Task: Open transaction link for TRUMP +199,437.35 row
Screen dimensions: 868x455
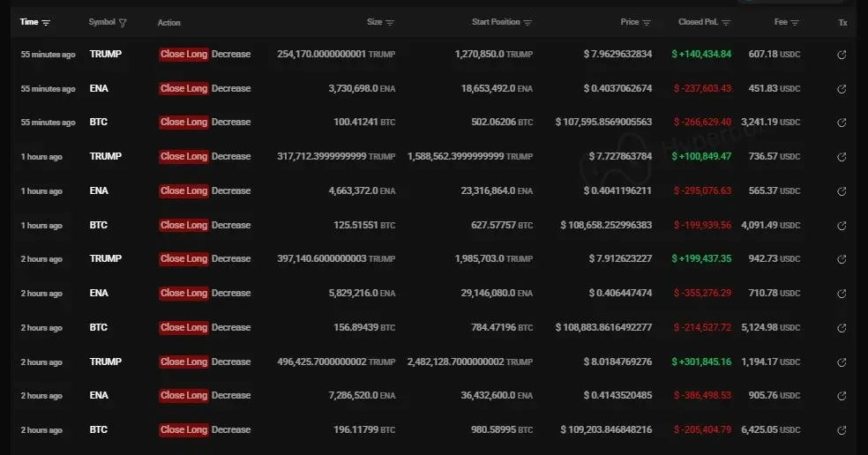Action: coord(842,259)
